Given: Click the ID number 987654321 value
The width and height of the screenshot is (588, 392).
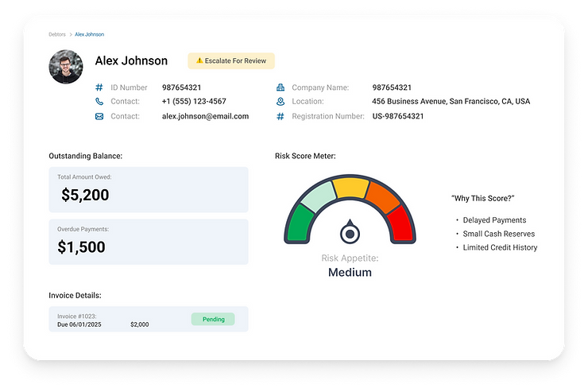Looking at the screenshot, I should coord(181,87).
